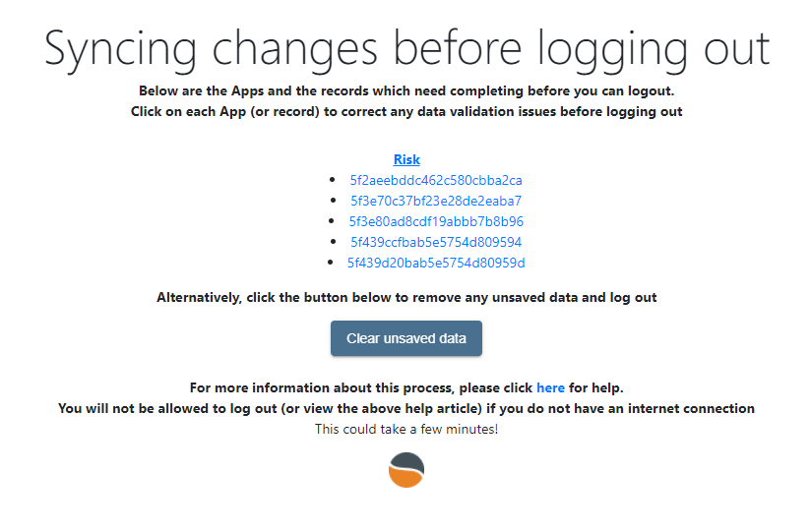Click the 'Click on each App' instruction line
Image resolution: width=810 pixels, height=532 pixels.
click(406, 111)
